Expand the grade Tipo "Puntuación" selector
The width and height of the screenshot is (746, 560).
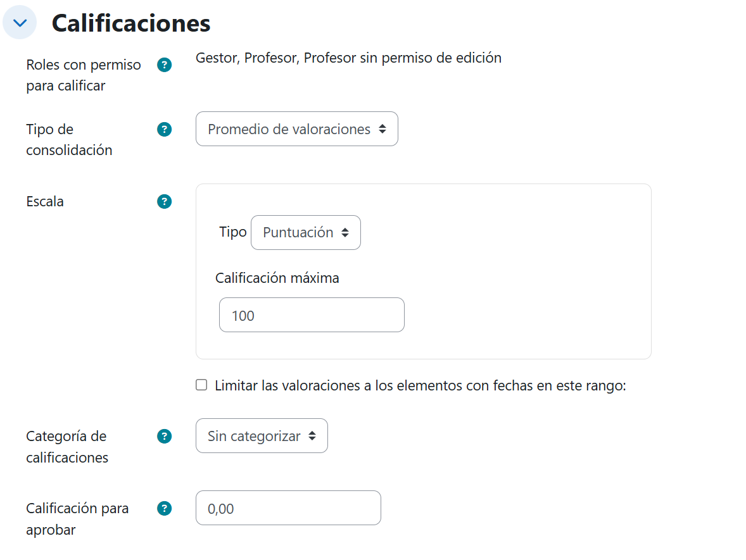point(306,232)
